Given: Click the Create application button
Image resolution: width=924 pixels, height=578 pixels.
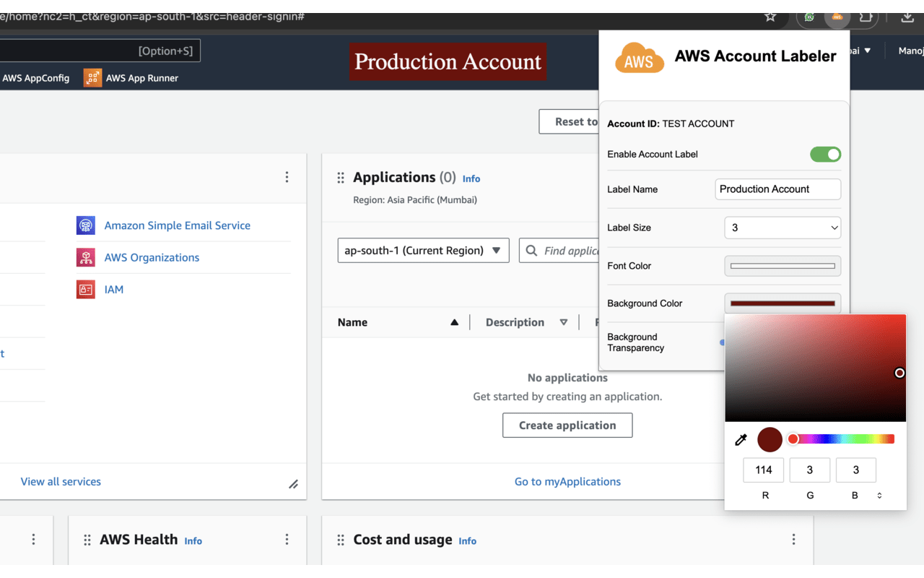Looking at the screenshot, I should [x=567, y=425].
